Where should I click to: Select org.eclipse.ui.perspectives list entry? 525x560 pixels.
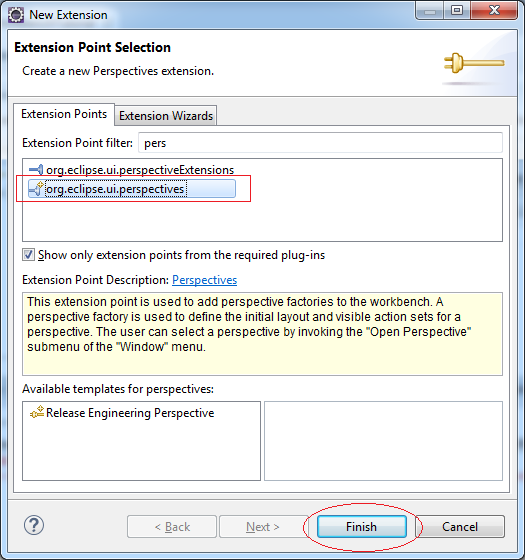click(132, 189)
